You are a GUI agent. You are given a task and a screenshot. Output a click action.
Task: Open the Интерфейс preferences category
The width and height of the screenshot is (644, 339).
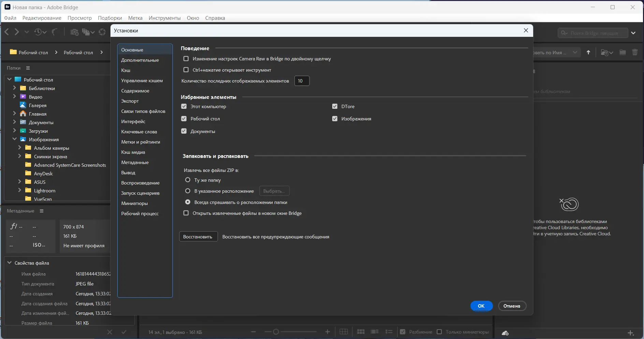pos(133,121)
